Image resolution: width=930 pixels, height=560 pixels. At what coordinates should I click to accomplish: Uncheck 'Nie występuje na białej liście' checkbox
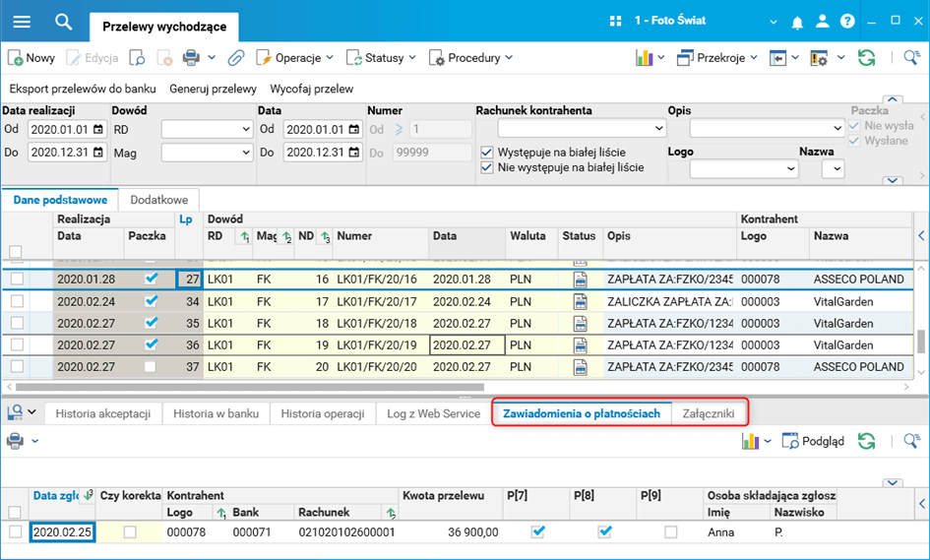[487, 168]
